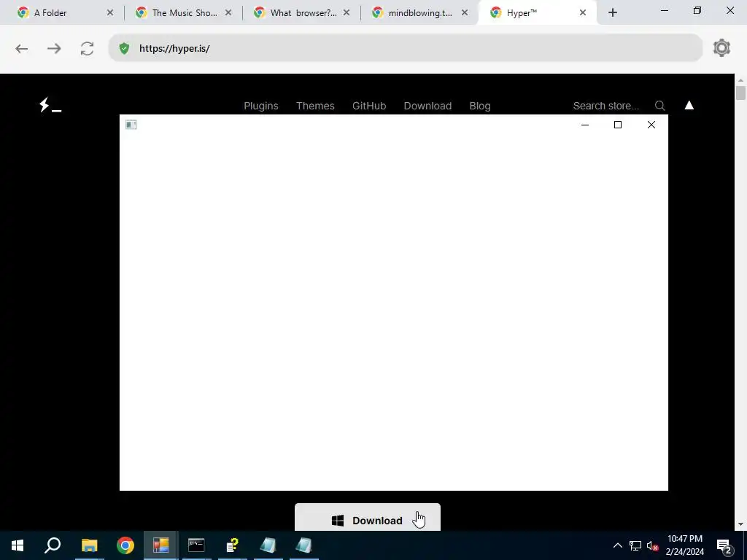Open browser settings gear icon
This screenshot has height=560, width=747.
coord(721,48)
